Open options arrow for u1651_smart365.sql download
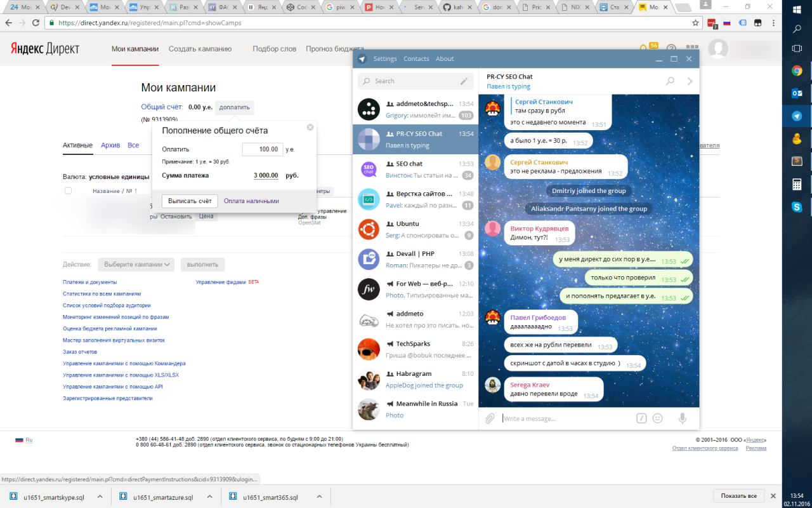 click(318, 497)
